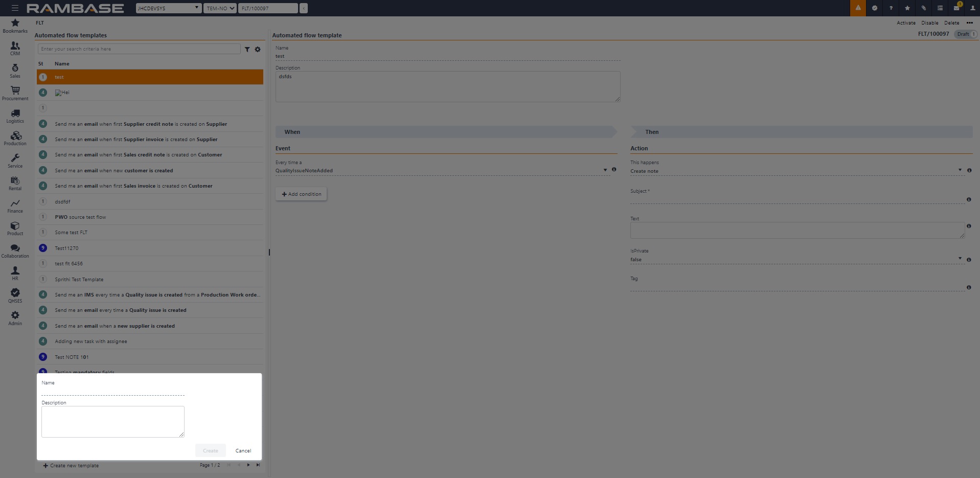980x478 pixels.
Task: Open the three-dot more actions menu
Action: coord(969,23)
